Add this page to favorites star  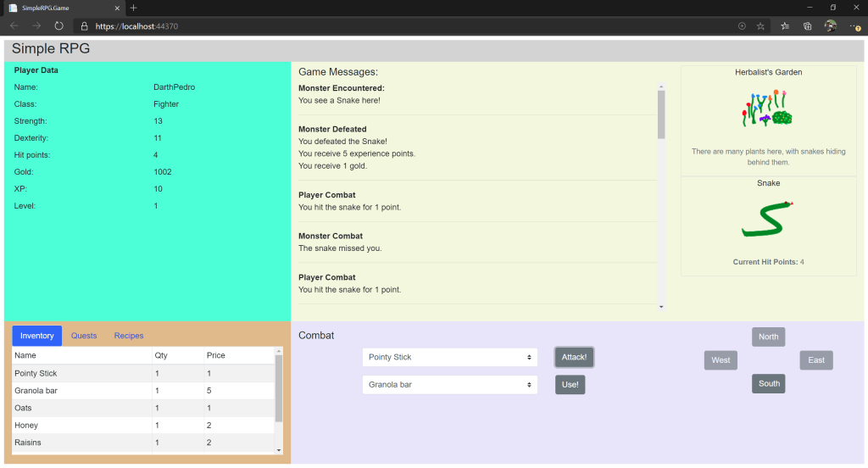(x=760, y=26)
